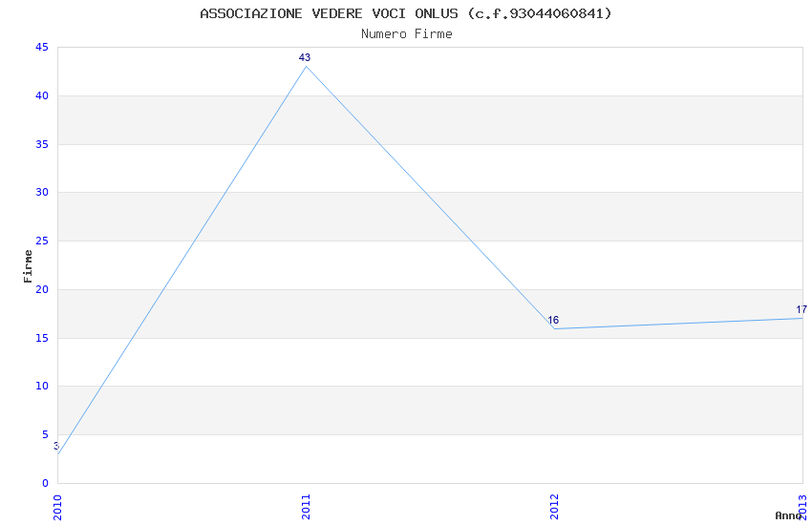Click the y-axis value 25
The width and height of the screenshot is (812, 525).
[x=42, y=241]
